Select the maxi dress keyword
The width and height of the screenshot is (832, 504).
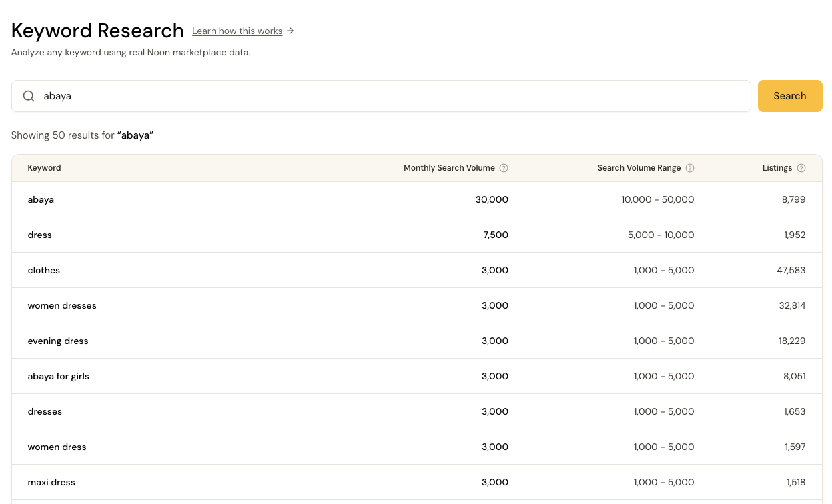(51, 482)
